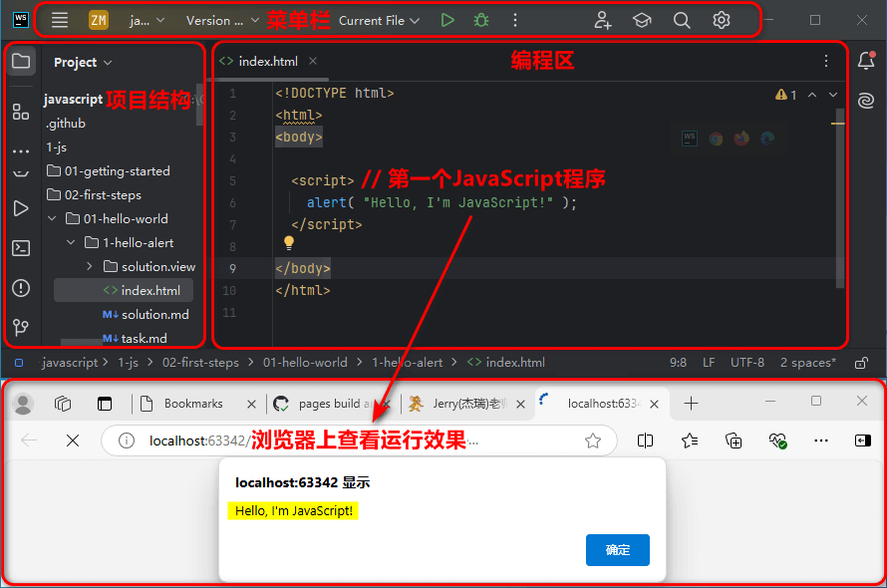Show notifications bell in right sidebar
Screen dimensions: 887x588
click(865, 62)
